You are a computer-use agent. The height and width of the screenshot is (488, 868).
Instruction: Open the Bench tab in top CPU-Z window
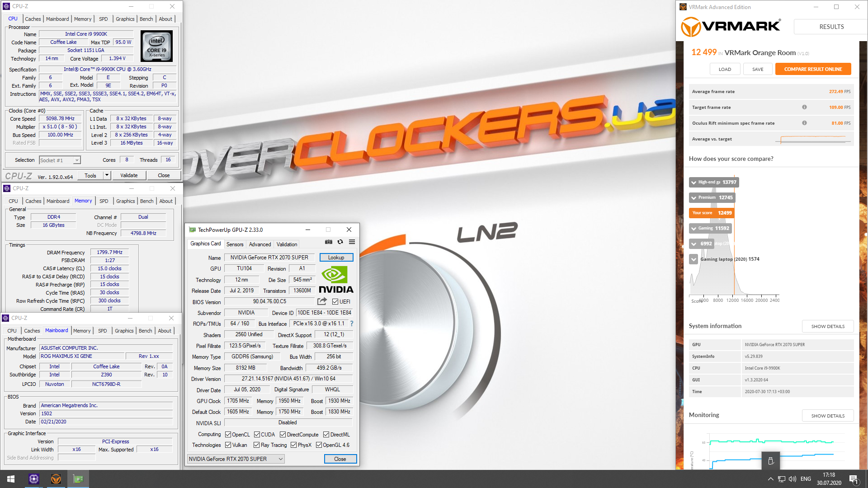coord(146,19)
